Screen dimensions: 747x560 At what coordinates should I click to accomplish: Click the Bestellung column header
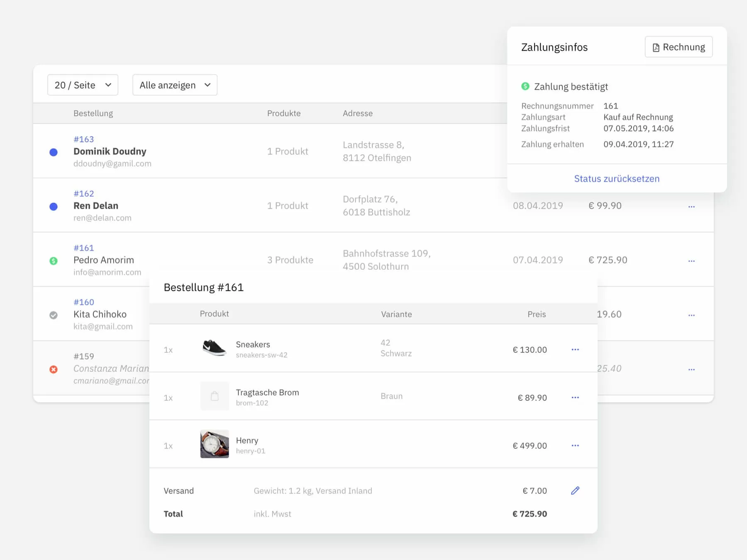(x=93, y=113)
